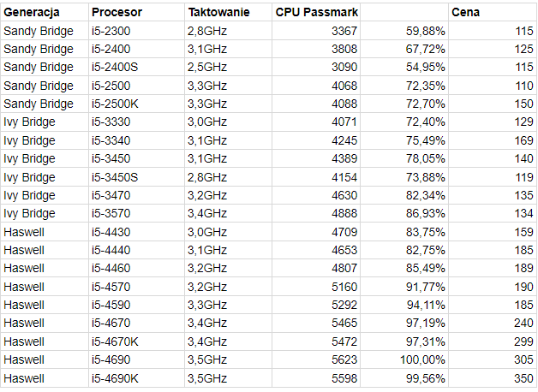538x392 pixels.
Task: Click the Cena column header
Action: (493, 12)
